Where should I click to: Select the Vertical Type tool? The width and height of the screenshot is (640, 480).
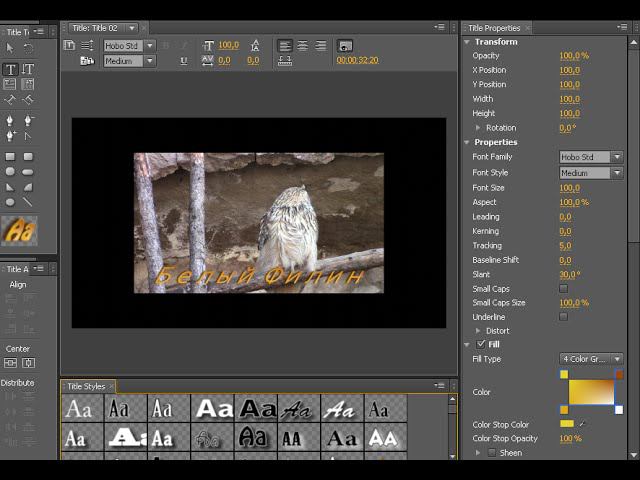pyautogui.click(x=28, y=69)
